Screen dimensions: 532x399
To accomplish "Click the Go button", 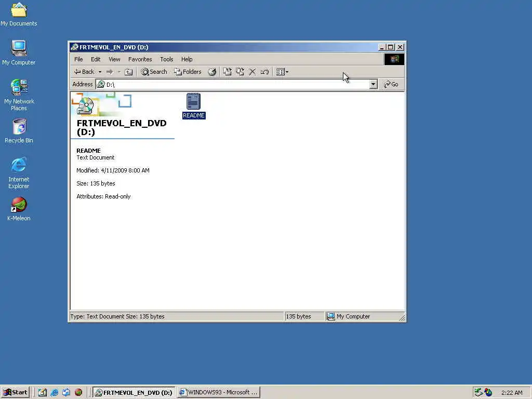I will click(x=391, y=84).
